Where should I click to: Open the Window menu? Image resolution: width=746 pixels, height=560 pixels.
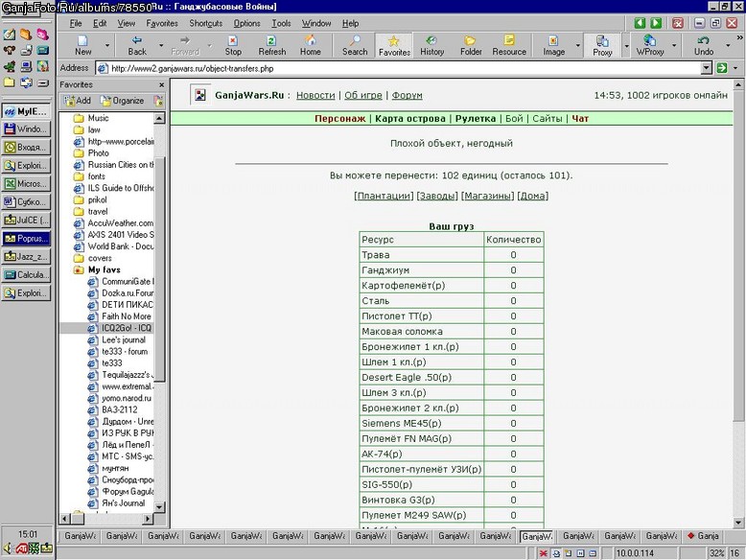click(x=315, y=23)
